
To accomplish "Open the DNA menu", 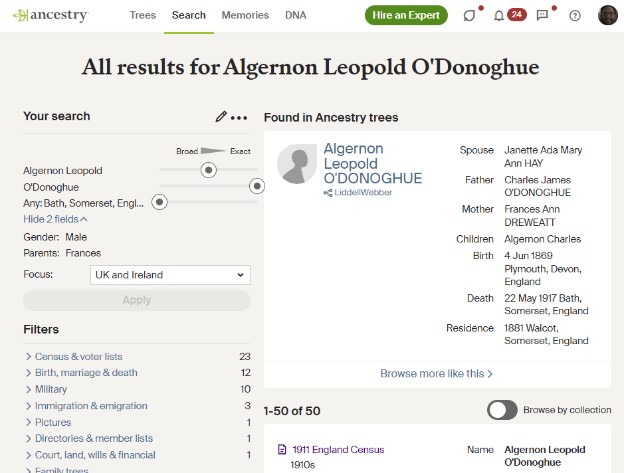I will (296, 15).
